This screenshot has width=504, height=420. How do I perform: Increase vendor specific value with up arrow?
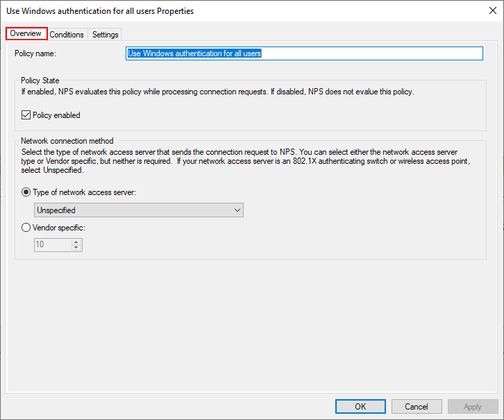[x=77, y=242]
